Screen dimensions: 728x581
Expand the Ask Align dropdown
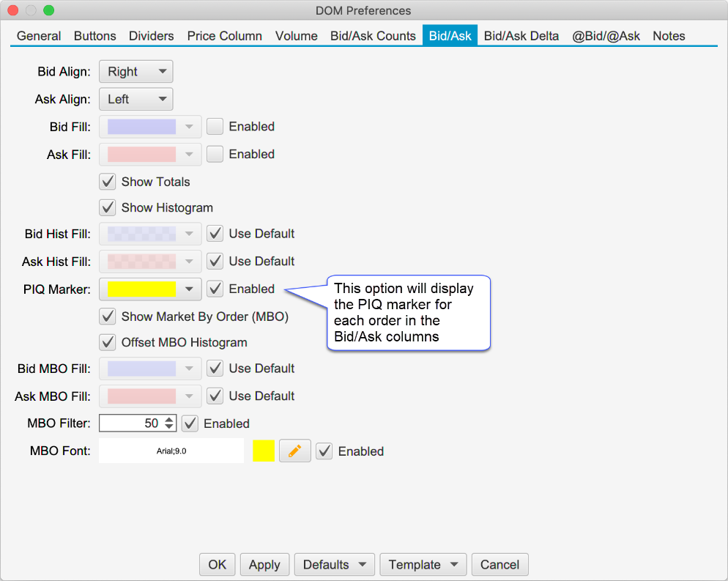tap(136, 99)
